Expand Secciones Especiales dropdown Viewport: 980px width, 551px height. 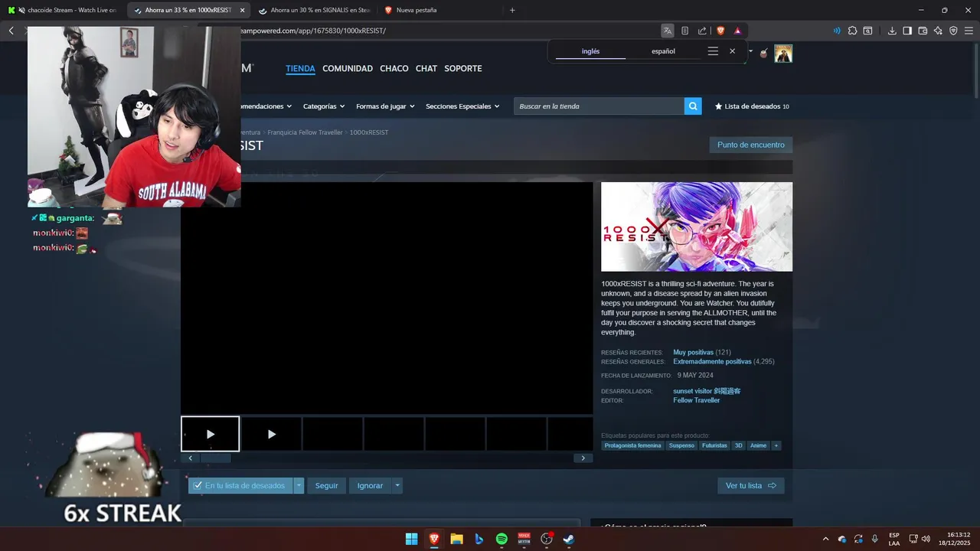click(462, 106)
